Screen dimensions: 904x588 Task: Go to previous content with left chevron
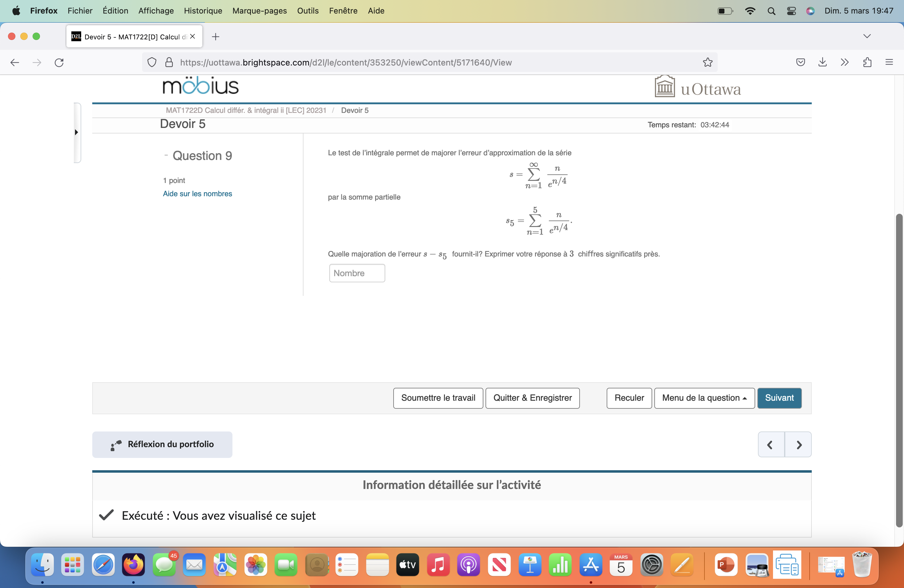(x=771, y=444)
